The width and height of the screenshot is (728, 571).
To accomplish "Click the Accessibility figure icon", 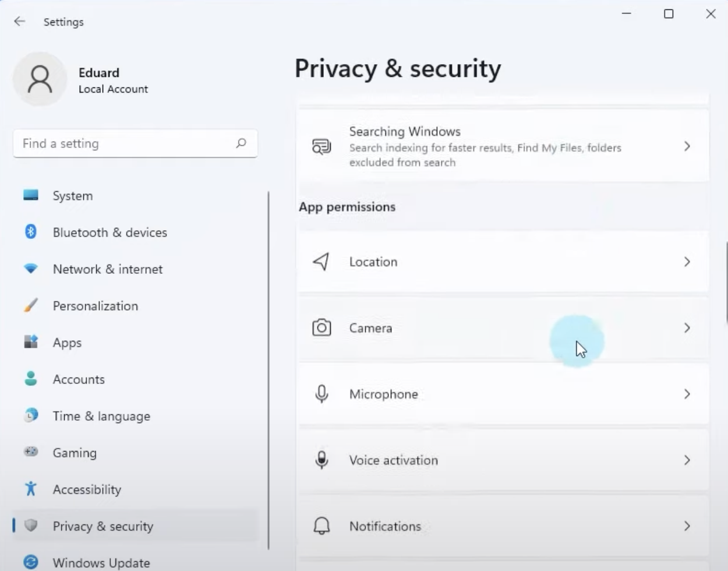I will [31, 489].
